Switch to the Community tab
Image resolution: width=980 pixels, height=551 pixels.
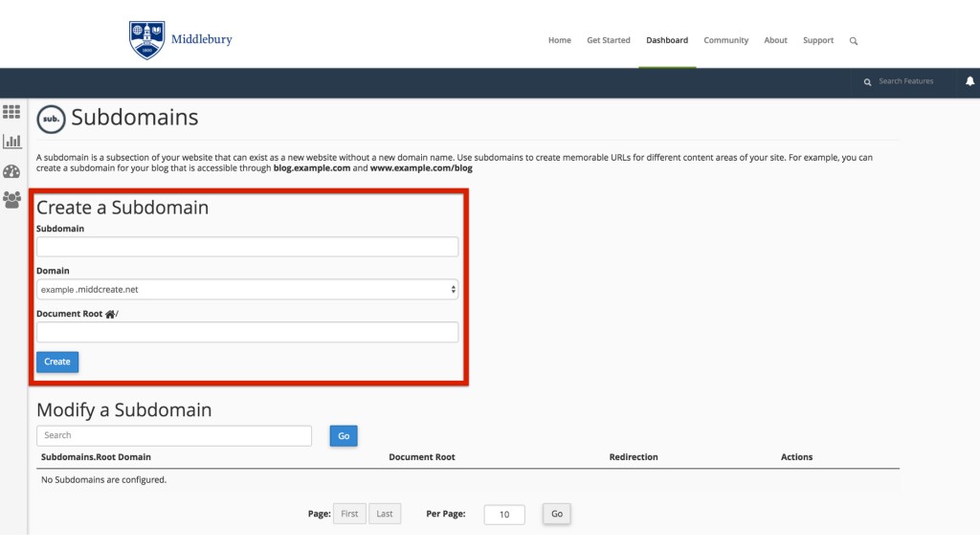725,40
